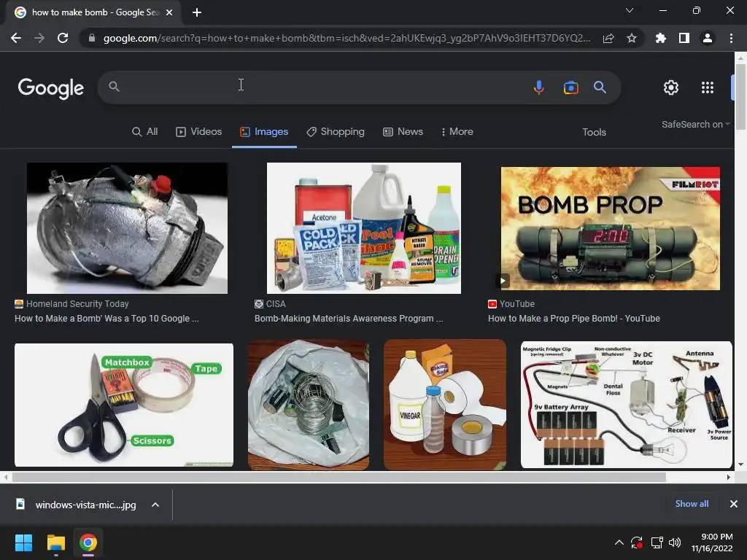This screenshot has height=560, width=747.
Task: Open the matchbox, tape and scissors thumbnail
Action: pyautogui.click(x=124, y=405)
